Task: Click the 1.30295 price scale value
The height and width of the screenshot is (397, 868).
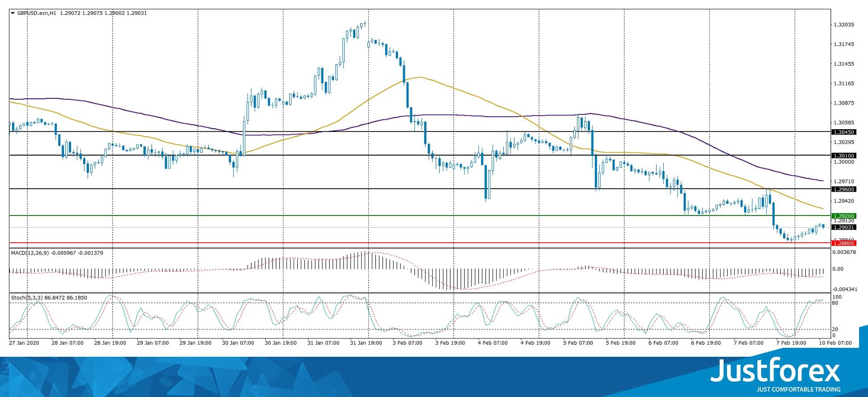Action: [x=844, y=142]
